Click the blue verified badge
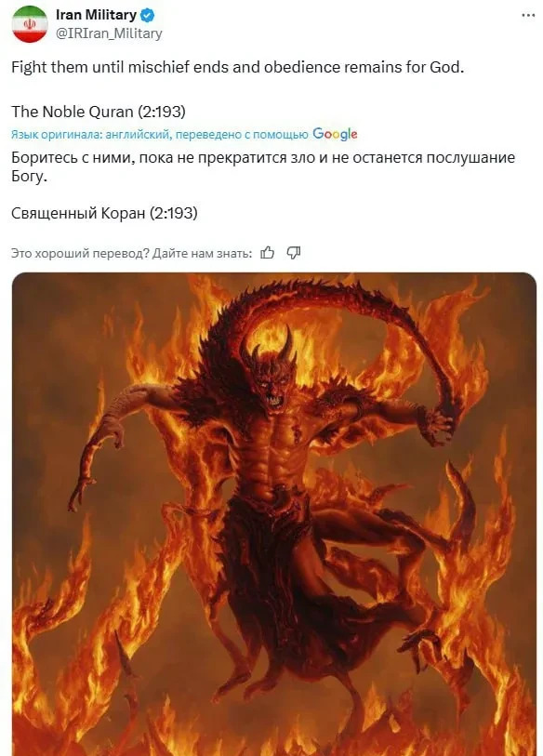This screenshot has height=756, width=543. (x=148, y=16)
